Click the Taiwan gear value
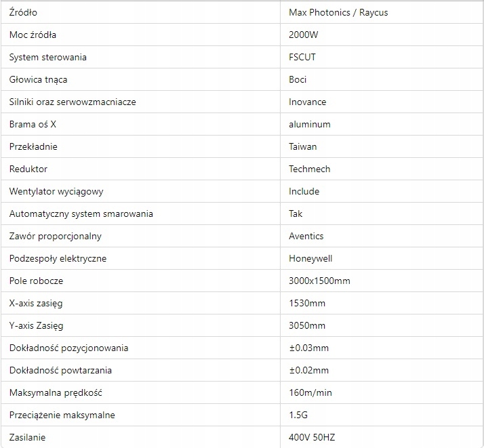Screen dimensions: 484x448 (x=303, y=146)
